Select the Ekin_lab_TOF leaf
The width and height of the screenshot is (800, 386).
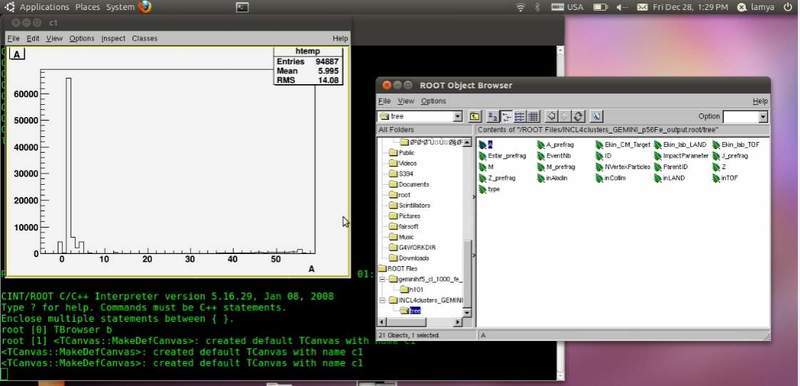(x=736, y=145)
